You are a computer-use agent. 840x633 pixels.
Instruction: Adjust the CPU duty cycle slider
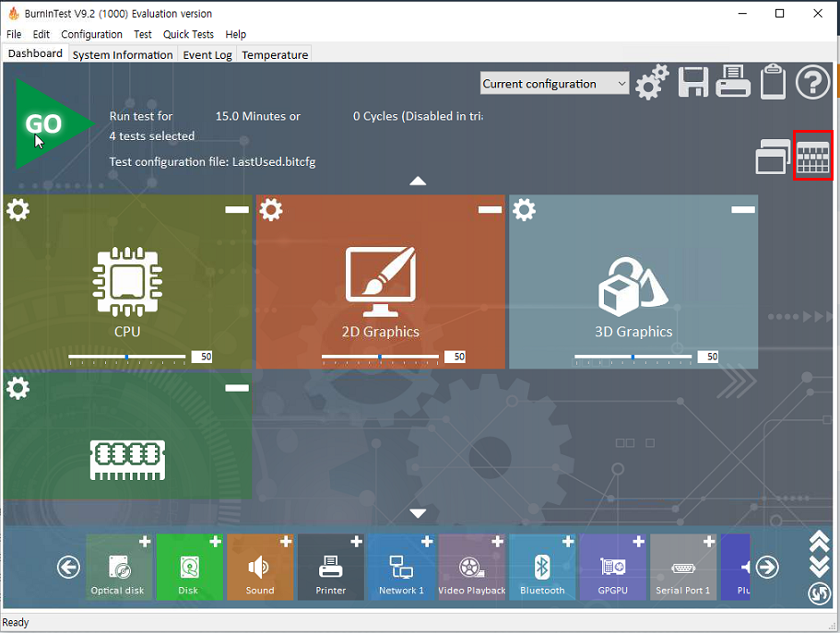coord(127,357)
